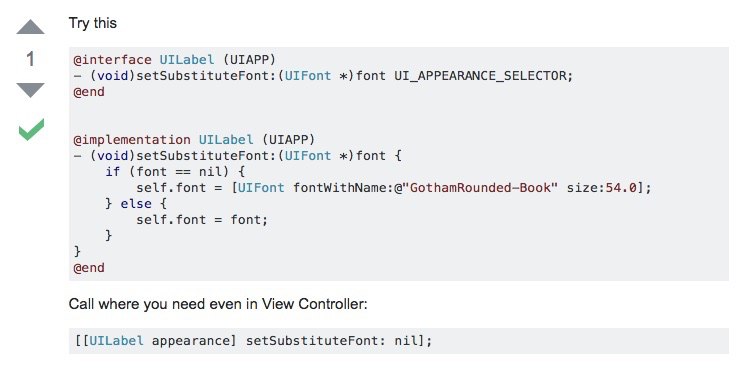Click the 'Call where you need even in View Controller:' text
The height and width of the screenshot is (371, 746).
click(x=218, y=304)
